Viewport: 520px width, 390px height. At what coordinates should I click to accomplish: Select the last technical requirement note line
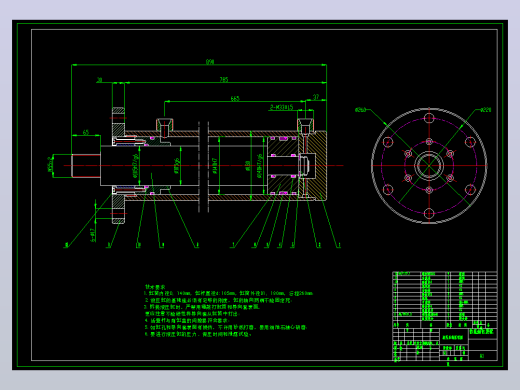pyautogui.click(x=198, y=334)
